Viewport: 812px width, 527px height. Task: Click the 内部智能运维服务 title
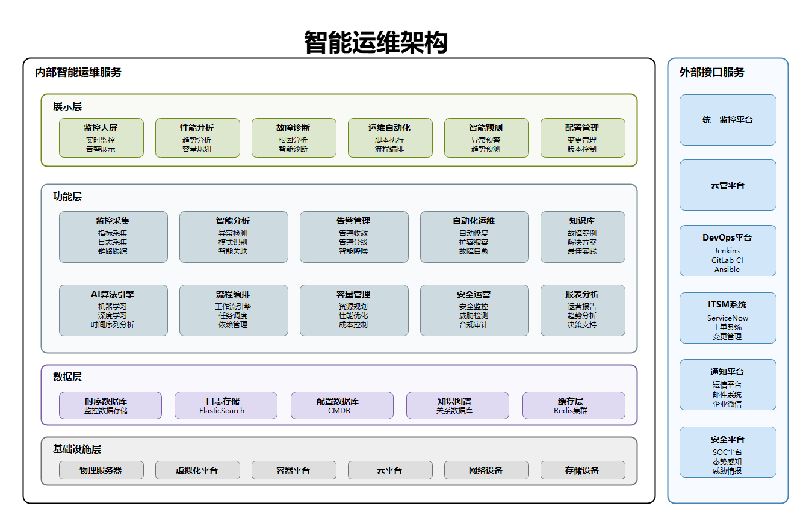(x=78, y=73)
